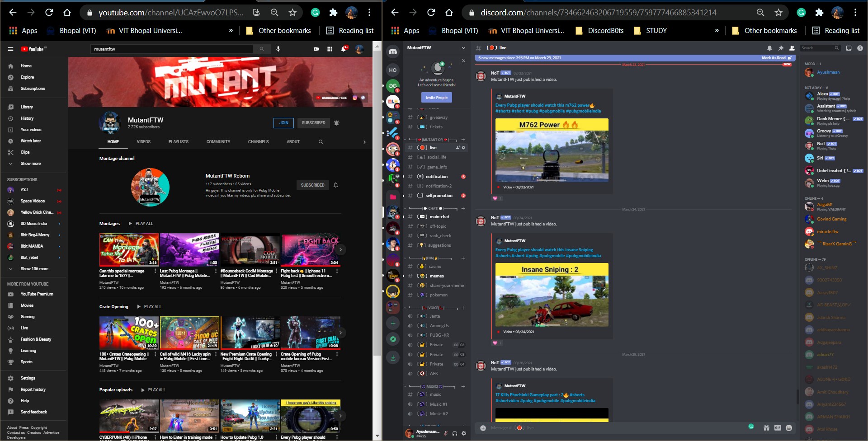
Task: Expand Show more in the YouTube sidebar
Action: (x=30, y=164)
